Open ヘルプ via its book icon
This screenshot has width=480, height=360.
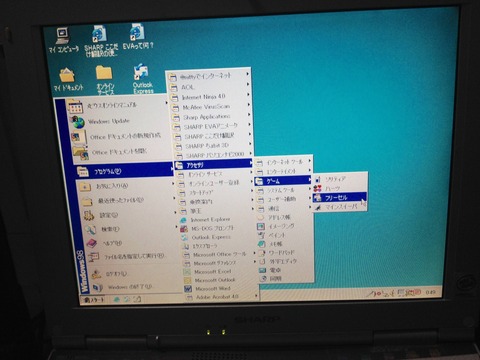tap(92, 243)
